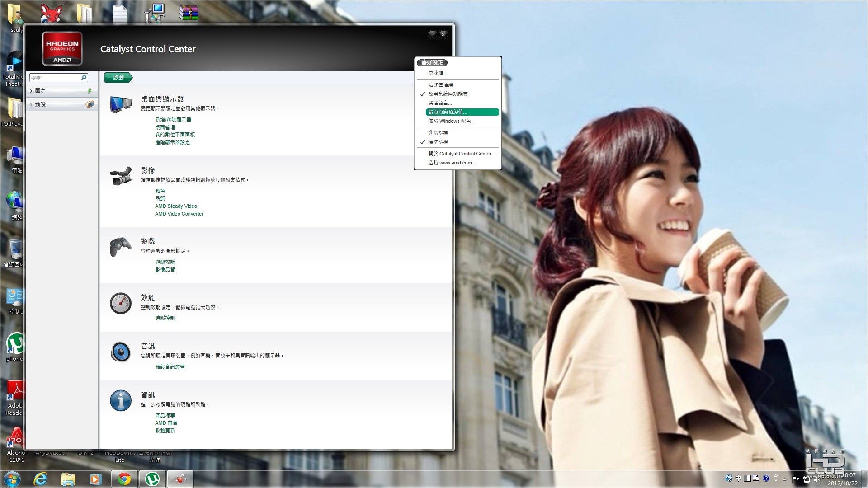Open the 遊戲 gamepad icon
Screen dimensions: 868x488
pos(120,247)
